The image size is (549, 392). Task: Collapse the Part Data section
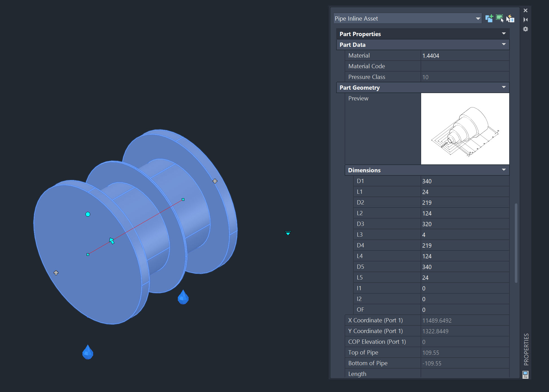(x=504, y=44)
